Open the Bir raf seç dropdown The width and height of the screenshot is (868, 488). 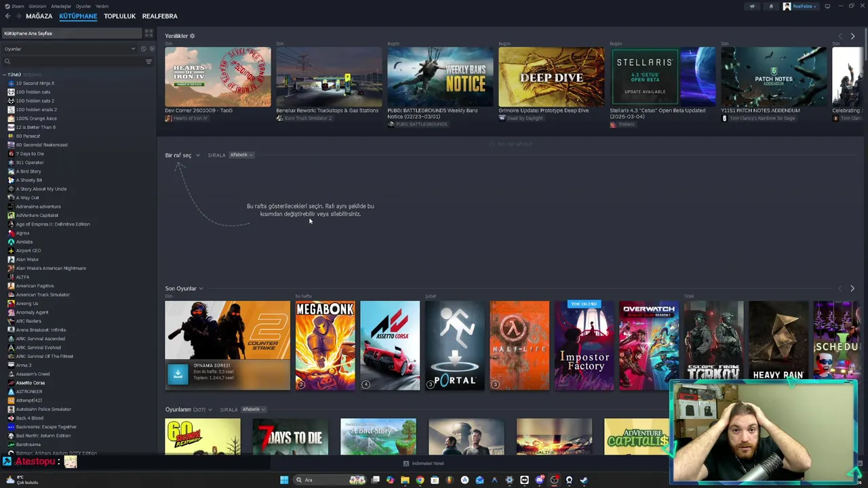(x=182, y=155)
